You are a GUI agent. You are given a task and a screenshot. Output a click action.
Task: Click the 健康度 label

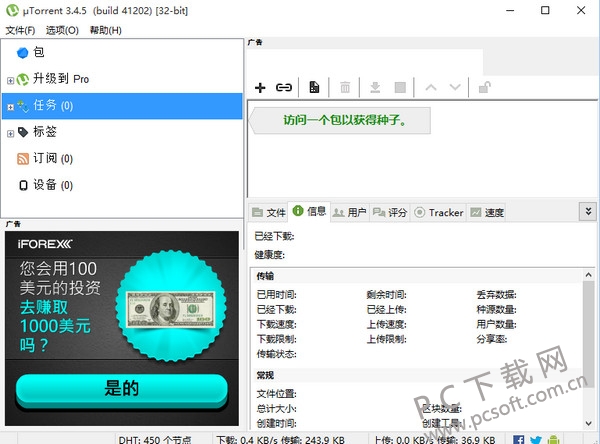[269, 255]
